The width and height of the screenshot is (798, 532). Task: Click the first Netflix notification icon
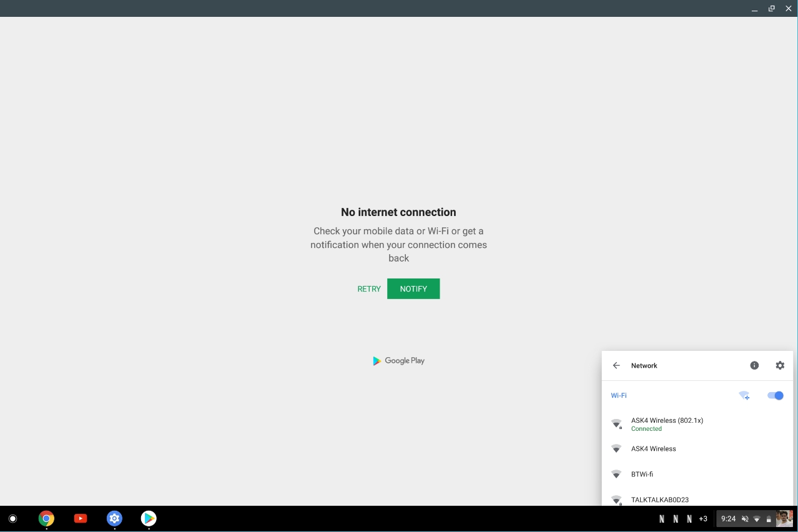tap(662, 519)
